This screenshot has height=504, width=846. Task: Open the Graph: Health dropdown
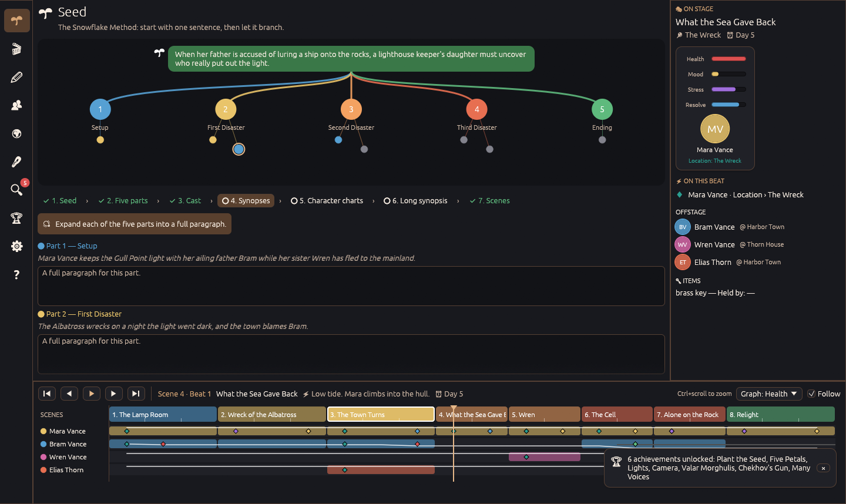(769, 394)
